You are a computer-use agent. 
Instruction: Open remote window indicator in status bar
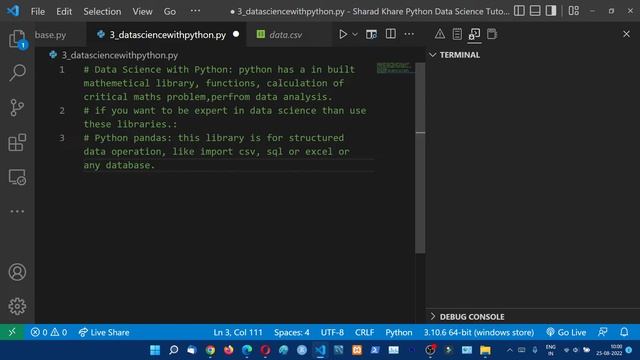[x=12, y=332]
